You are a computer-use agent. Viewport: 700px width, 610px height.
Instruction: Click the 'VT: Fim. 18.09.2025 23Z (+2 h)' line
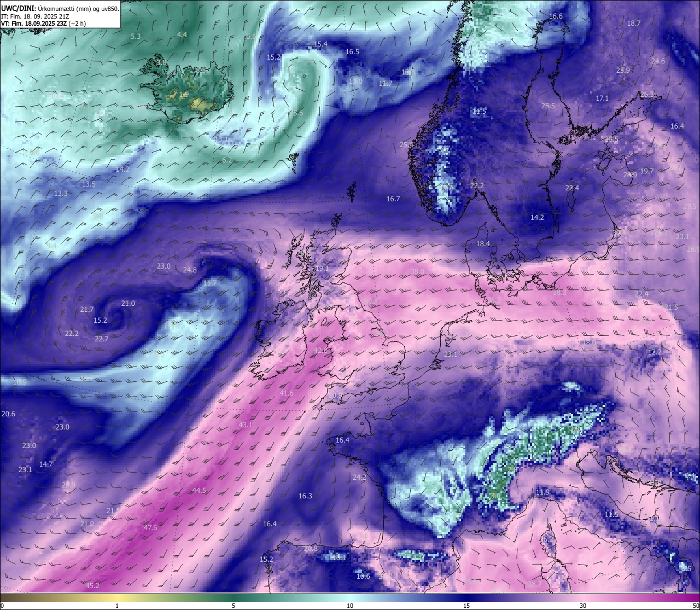44,24
